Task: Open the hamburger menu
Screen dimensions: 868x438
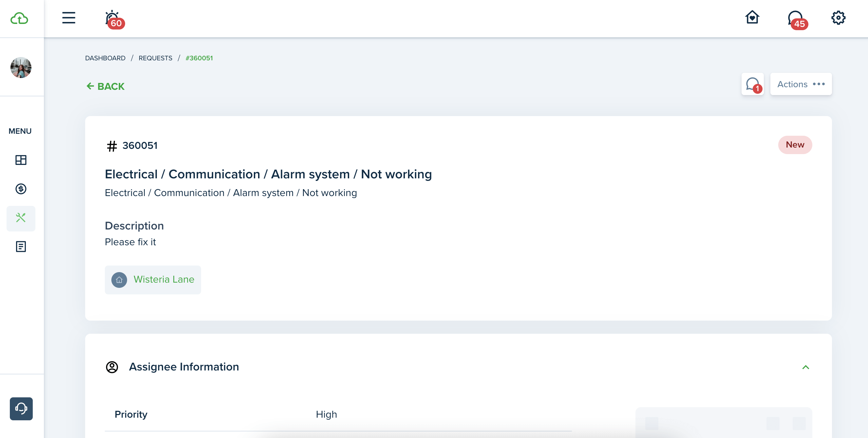Action: coord(69,18)
